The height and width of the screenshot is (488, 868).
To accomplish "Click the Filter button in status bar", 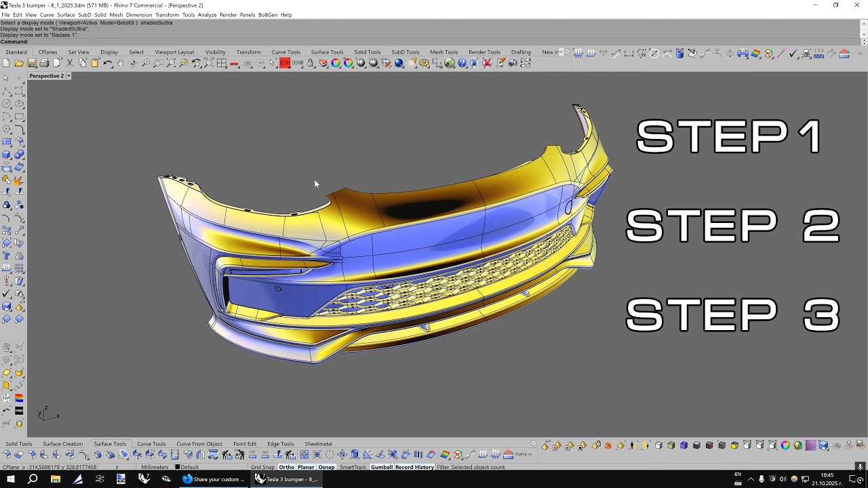I will tap(443, 467).
